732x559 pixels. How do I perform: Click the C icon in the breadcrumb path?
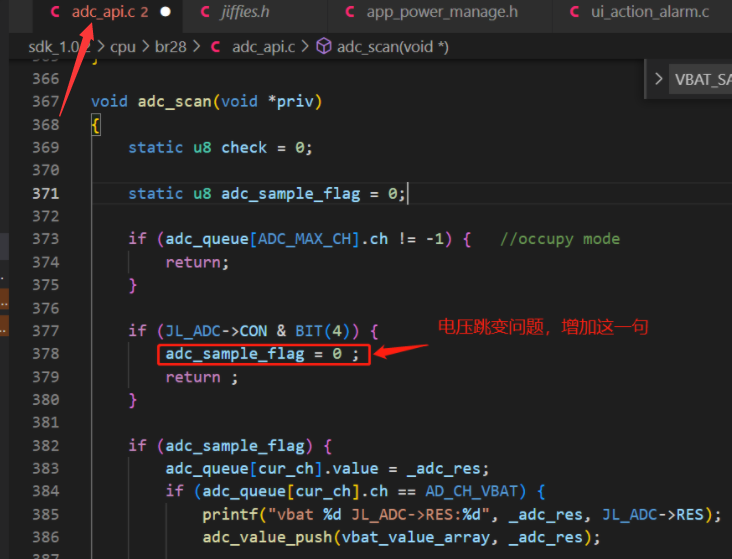pos(215,47)
